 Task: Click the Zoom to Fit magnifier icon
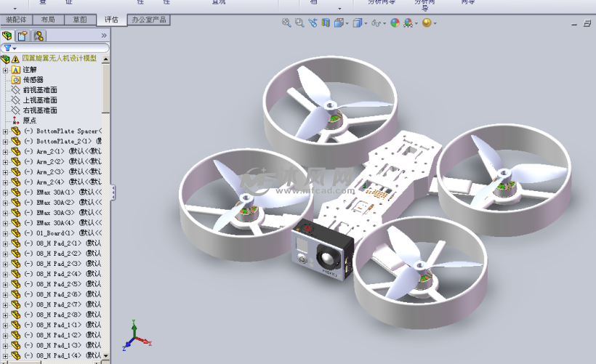pyautogui.click(x=286, y=23)
